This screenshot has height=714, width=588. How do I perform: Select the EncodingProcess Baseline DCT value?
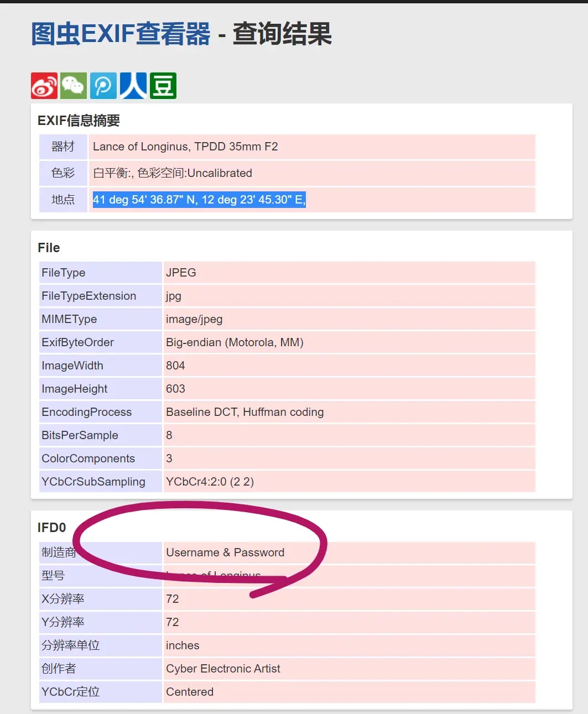(244, 412)
